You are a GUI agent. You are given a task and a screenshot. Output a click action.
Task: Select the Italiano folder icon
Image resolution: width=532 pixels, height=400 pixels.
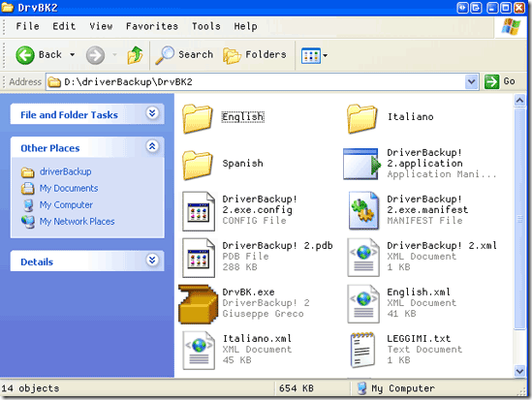click(362, 118)
